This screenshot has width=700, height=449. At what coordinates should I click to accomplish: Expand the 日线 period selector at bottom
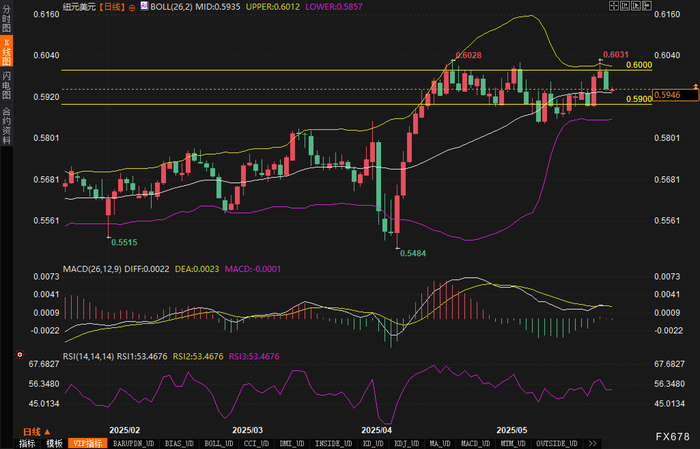pyautogui.click(x=37, y=432)
